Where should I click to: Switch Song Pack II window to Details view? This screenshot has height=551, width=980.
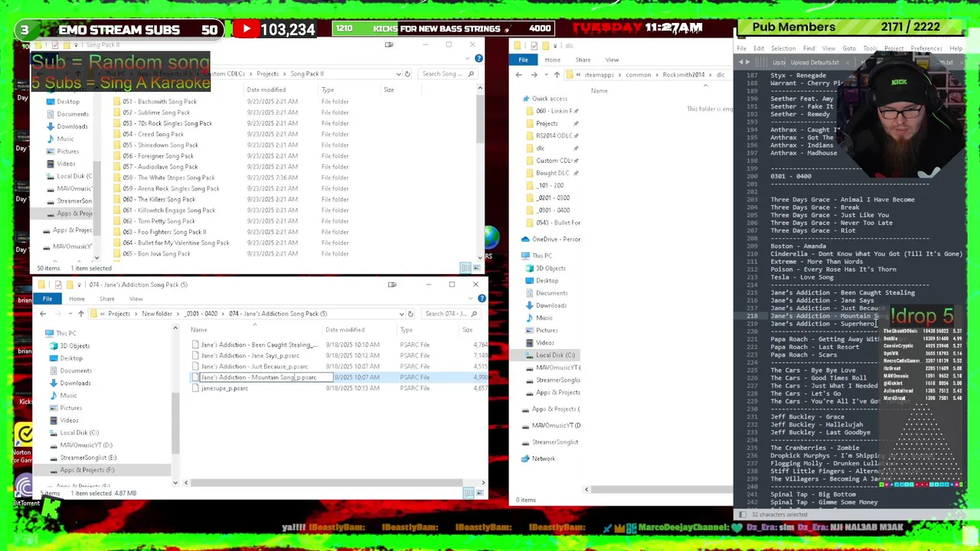coord(465,268)
